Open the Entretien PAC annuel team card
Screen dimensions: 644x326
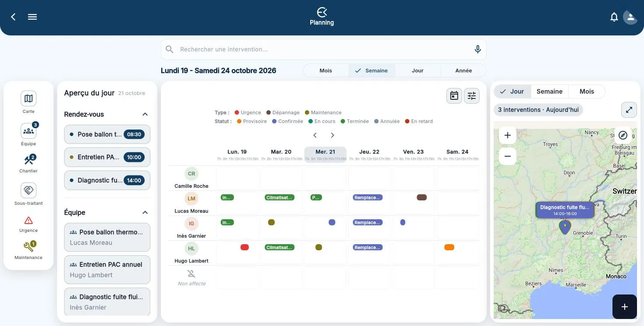(107, 270)
